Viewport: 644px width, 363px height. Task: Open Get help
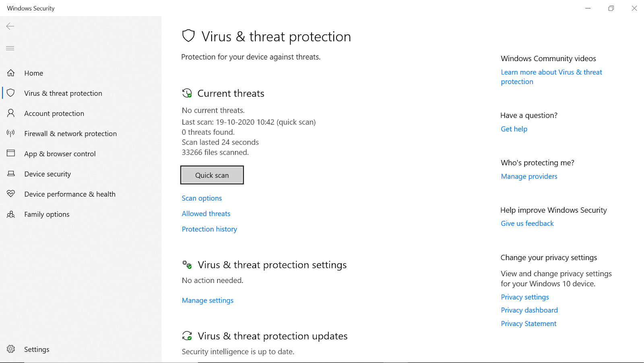(x=514, y=129)
